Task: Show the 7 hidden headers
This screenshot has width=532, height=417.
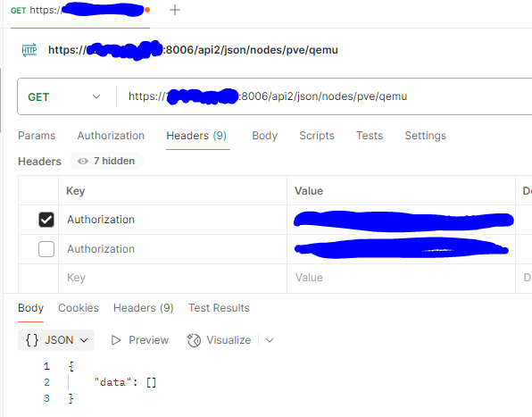Action: click(106, 161)
